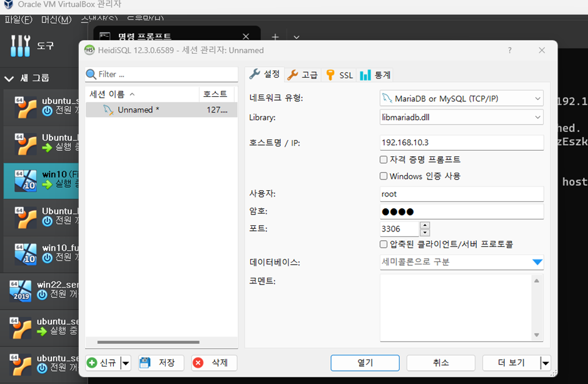
Task: Click the session list horizontal scrollbar
Action: (x=148, y=342)
